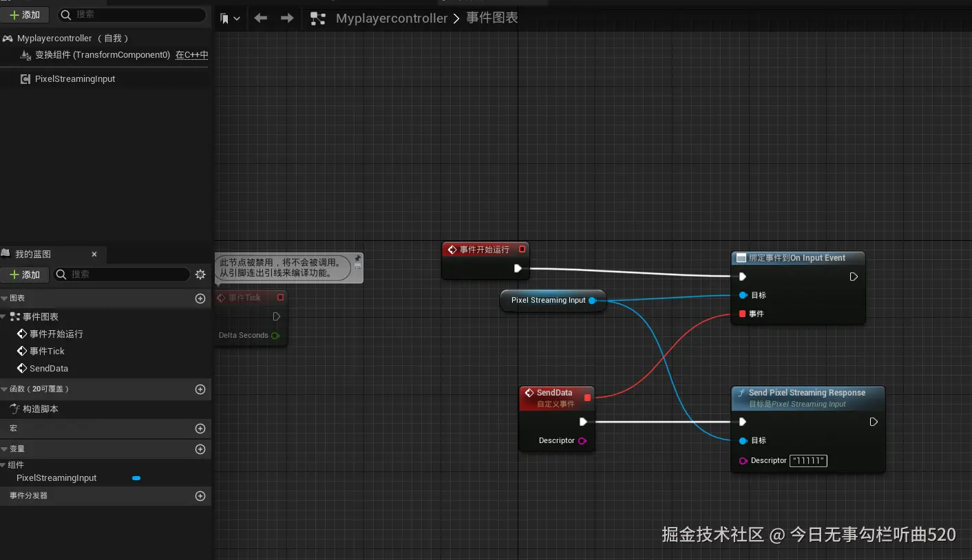Click the 事件开始运行 execution output pin

(518, 268)
